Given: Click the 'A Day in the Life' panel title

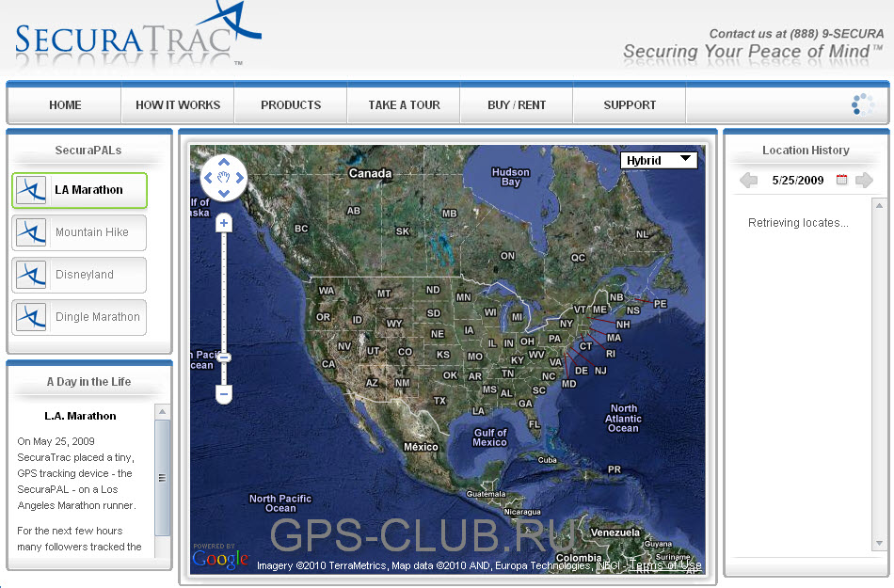Looking at the screenshot, I should [x=89, y=382].
